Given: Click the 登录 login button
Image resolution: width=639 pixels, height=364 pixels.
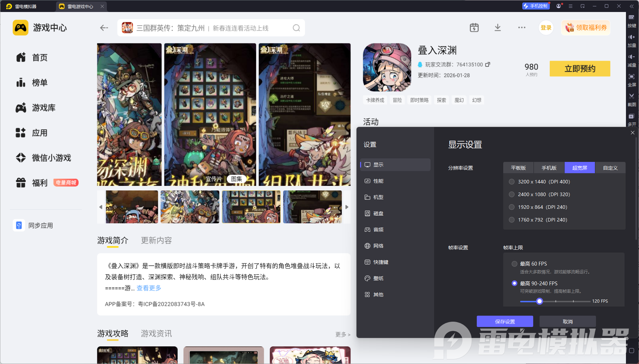Looking at the screenshot, I should click(546, 28).
